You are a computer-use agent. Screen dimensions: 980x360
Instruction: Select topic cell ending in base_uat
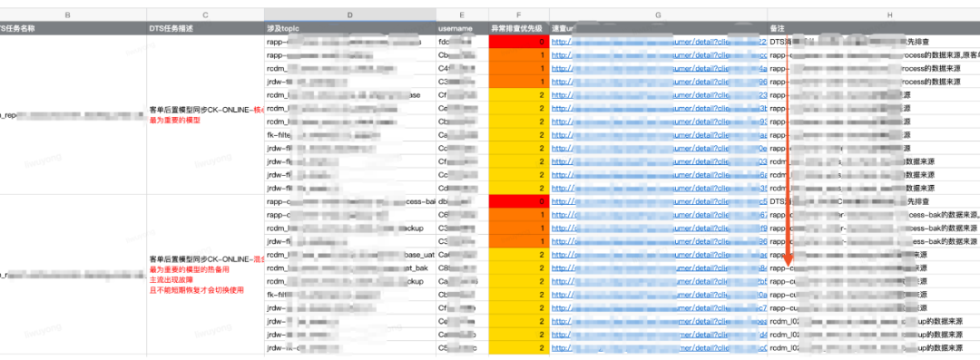[x=350, y=255]
